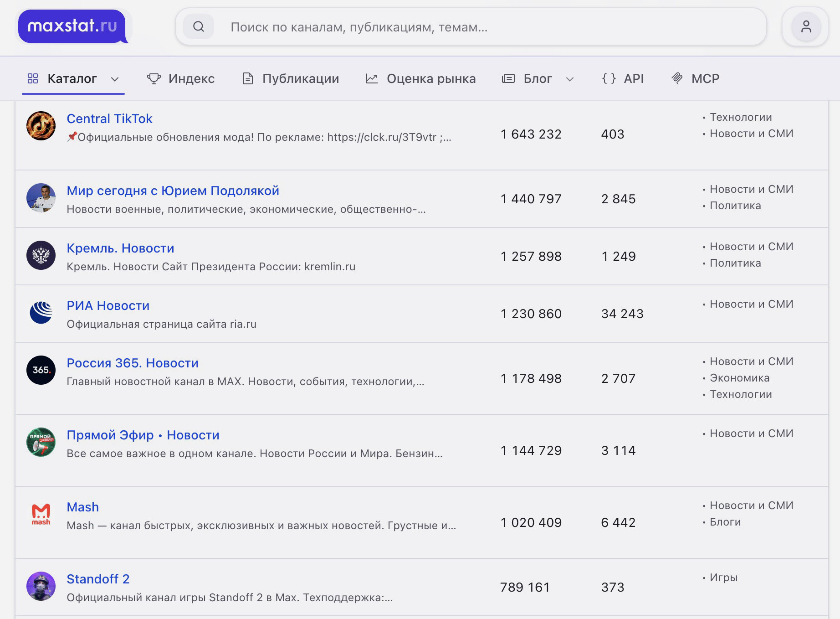Click Блоги tag in Mash row
Screen dimensions: 840x619
(725, 522)
